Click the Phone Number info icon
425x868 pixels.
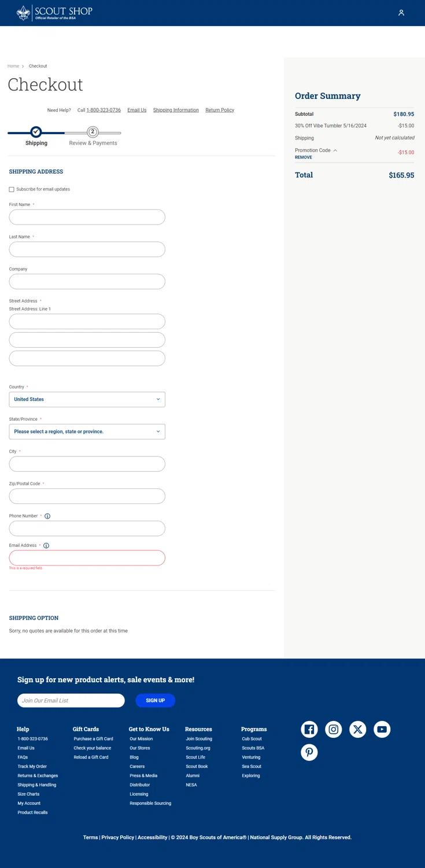pos(47,516)
